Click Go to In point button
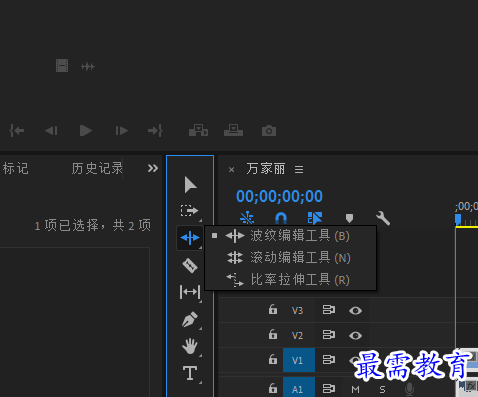478x397 pixels. 17,131
